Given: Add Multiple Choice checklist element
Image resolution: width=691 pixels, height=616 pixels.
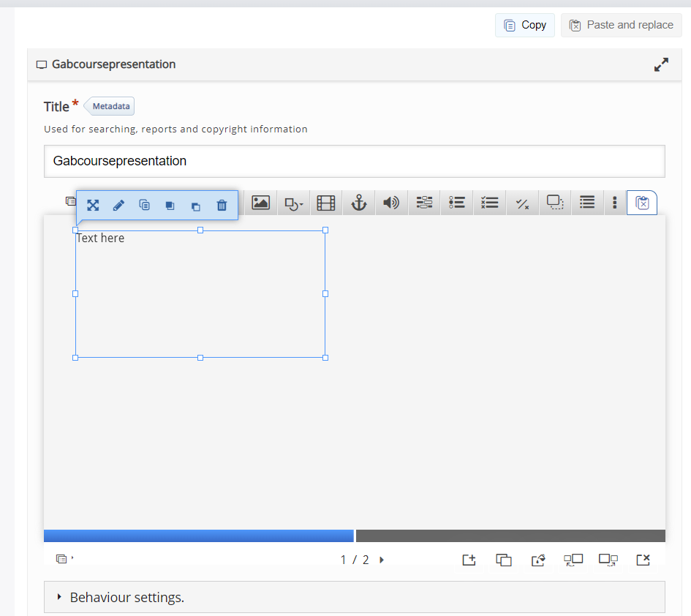Looking at the screenshot, I should (x=490, y=203).
